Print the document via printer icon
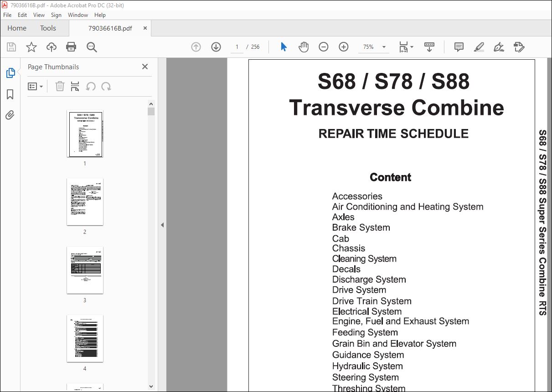552x392 pixels. (71, 47)
